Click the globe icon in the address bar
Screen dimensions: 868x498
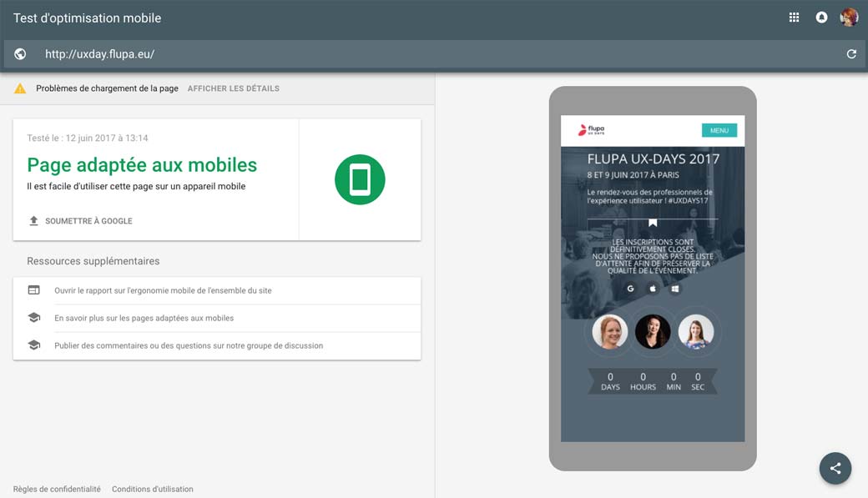19,53
